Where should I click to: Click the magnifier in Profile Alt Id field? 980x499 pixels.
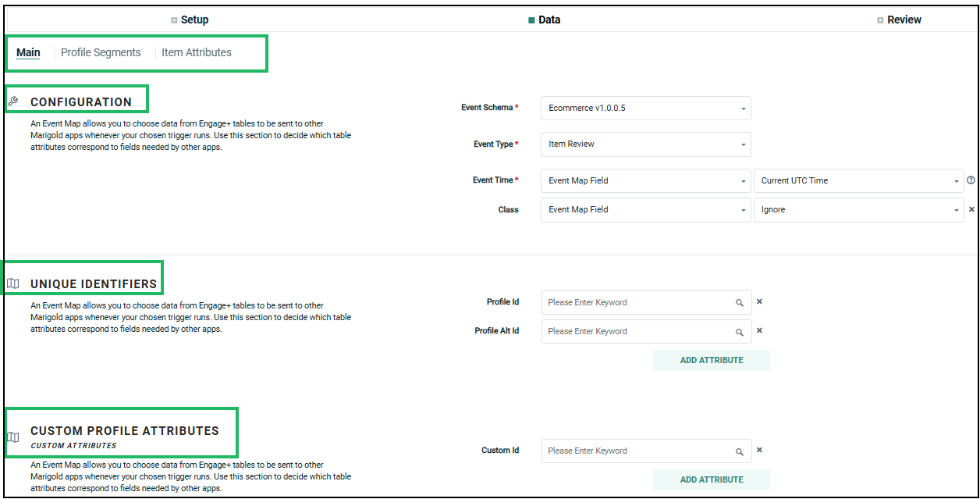(x=739, y=332)
